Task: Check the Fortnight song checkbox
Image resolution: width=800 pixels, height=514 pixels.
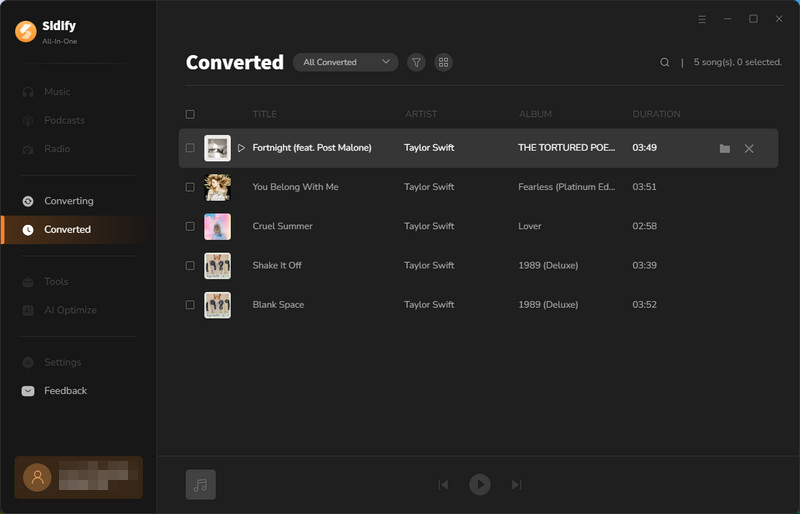Action: coord(190,148)
